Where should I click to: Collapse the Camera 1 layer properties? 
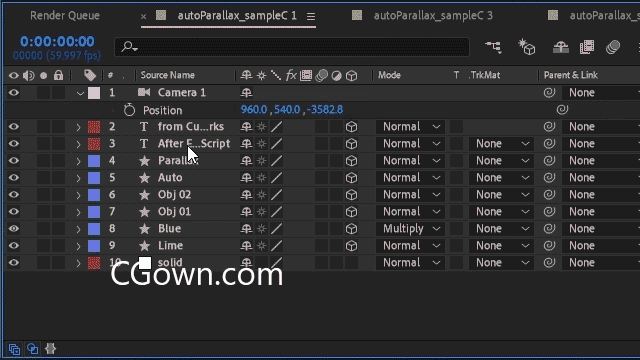pyautogui.click(x=80, y=93)
